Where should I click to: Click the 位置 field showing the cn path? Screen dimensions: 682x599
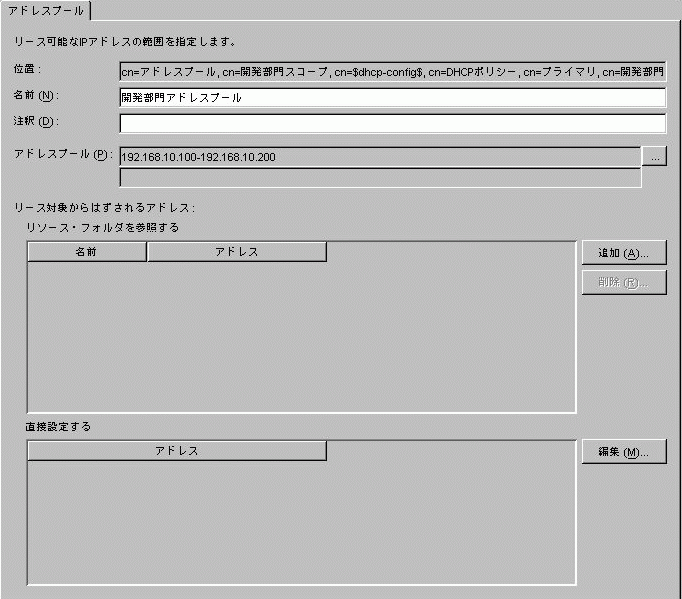392,71
